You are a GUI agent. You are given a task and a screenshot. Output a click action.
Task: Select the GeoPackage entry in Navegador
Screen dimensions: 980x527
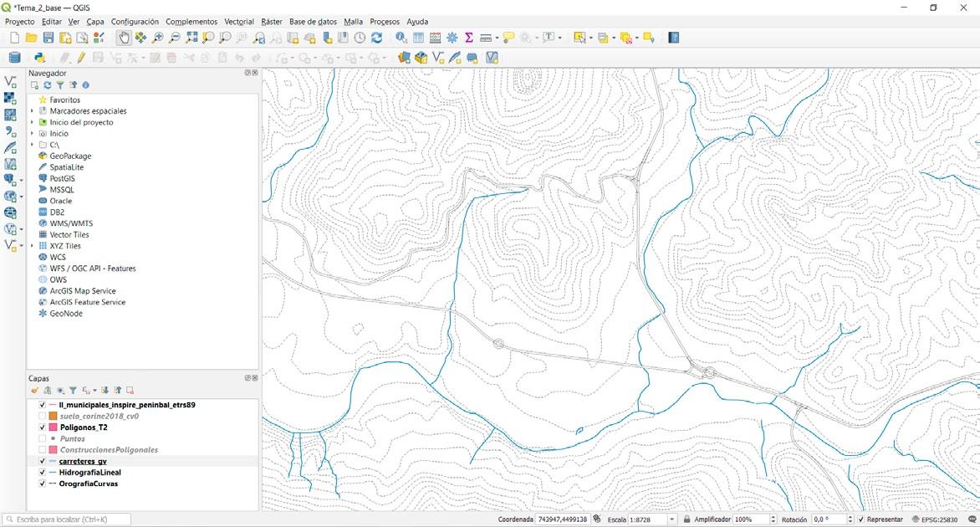coord(70,156)
